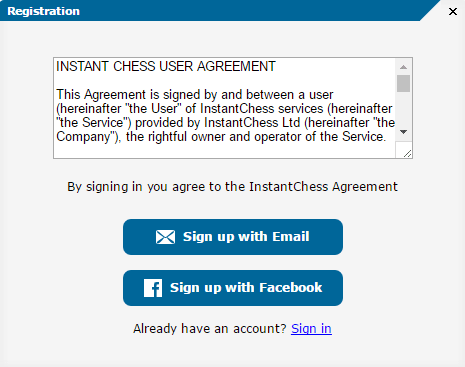
Task: Open the Sign in link
Action: (x=311, y=329)
